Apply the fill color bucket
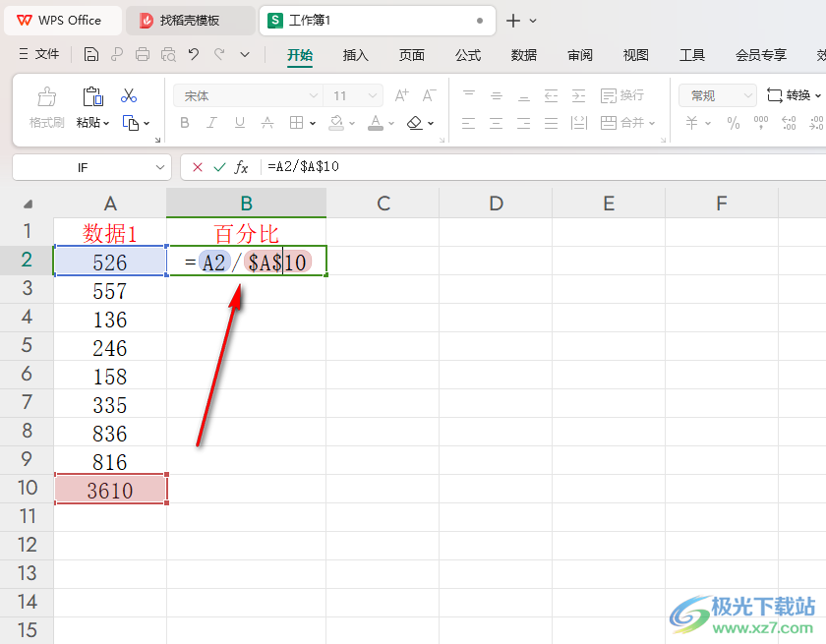Viewport: 826px width, 644px height. click(x=336, y=123)
